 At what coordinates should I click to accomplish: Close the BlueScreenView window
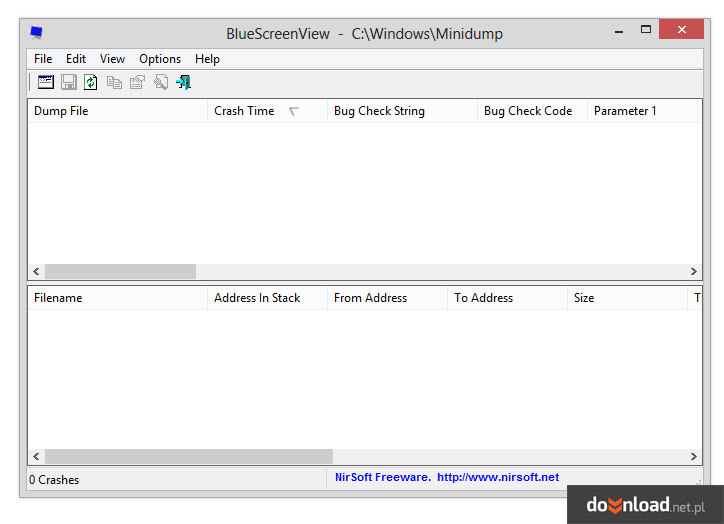pos(682,29)
